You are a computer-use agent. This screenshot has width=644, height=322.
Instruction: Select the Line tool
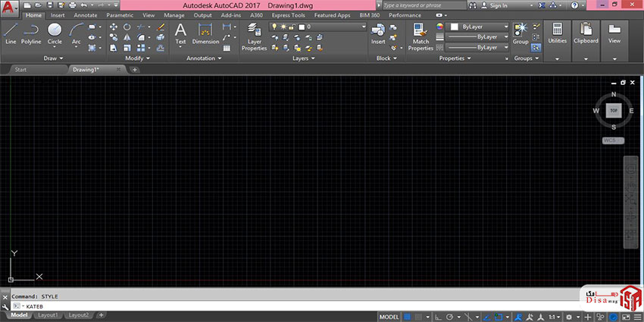click(x=11, y=32)
